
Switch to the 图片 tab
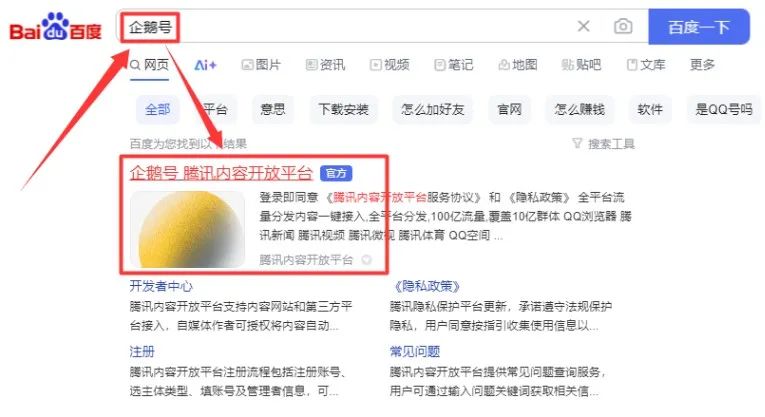pyautogui.click(x=262, y=65)
